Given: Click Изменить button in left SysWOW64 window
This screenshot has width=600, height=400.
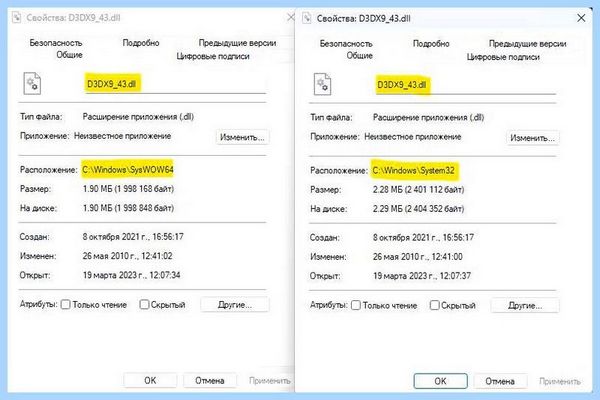Looking at the screenshot, I should [x=242, y=137].
